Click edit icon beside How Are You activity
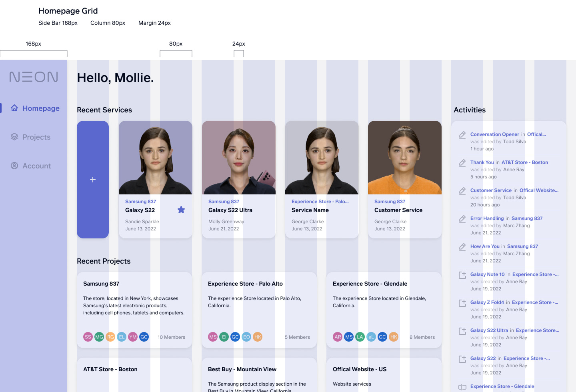 [462, 247]
